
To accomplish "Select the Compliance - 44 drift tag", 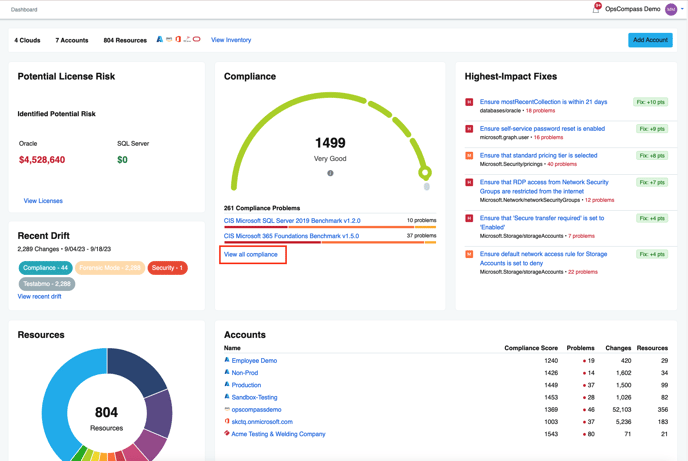I will [46, 268].
